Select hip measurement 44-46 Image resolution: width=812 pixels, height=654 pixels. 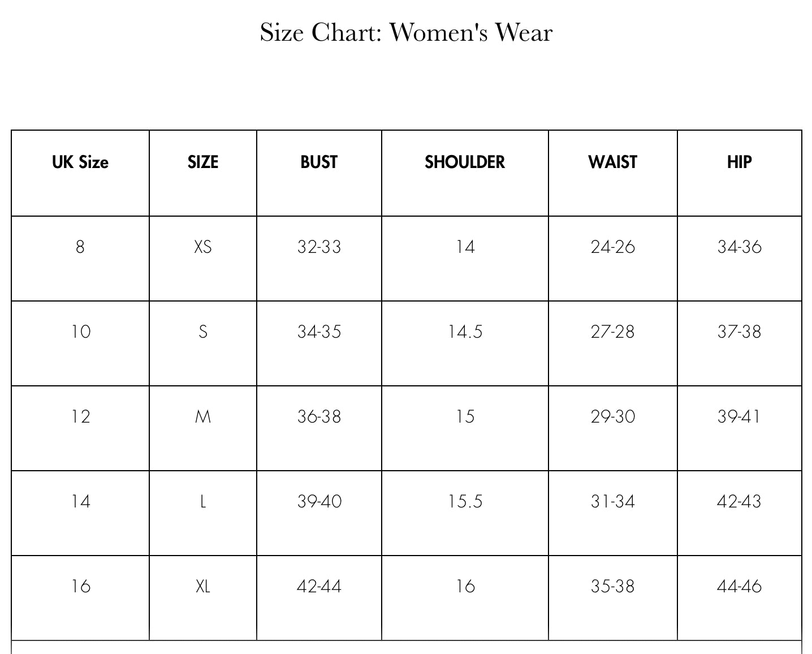coord(739,587)
